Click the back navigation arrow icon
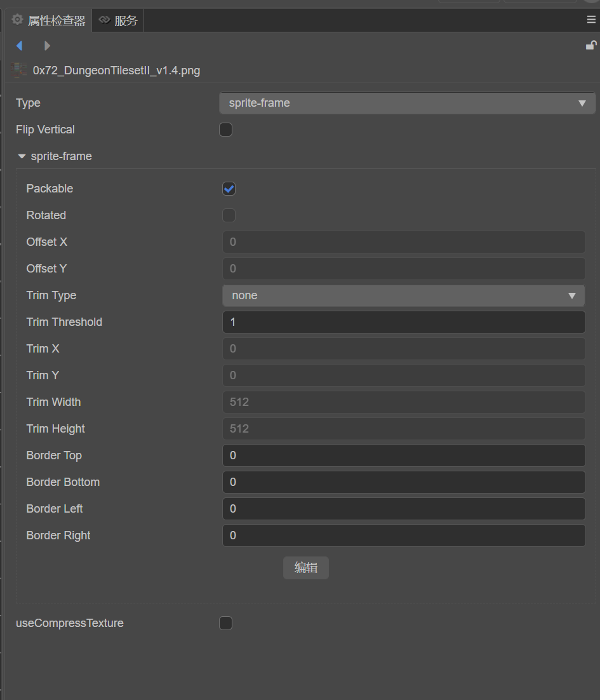 coord(20,46)
